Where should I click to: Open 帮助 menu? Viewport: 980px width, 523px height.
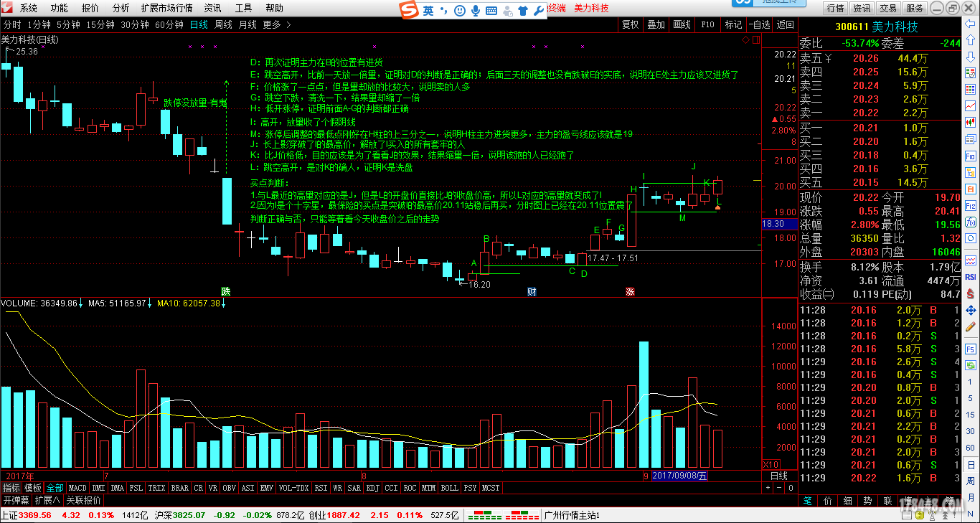click(x=274, y=8)
